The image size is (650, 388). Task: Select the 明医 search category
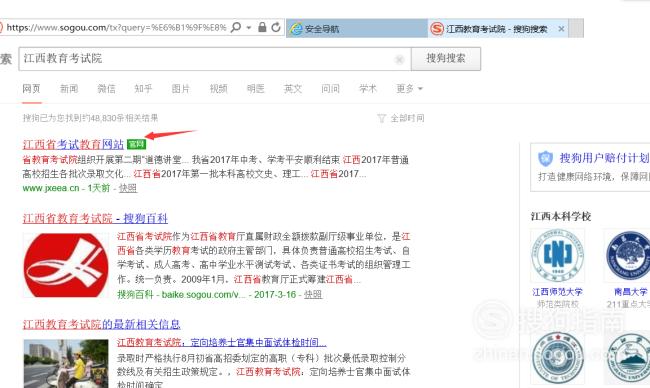[x=255, y=89]
